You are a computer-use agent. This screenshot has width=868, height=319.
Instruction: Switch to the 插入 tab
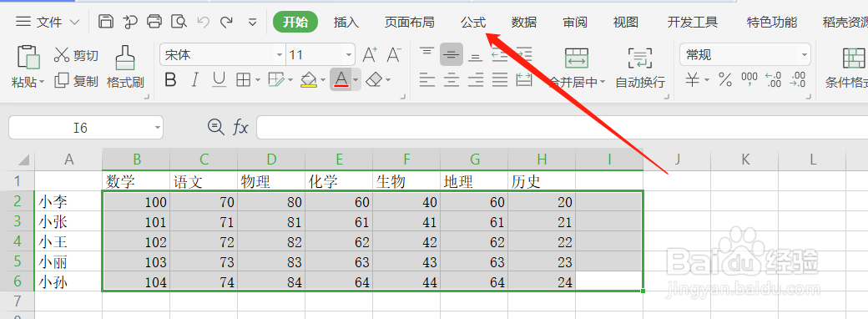point(346,23)
